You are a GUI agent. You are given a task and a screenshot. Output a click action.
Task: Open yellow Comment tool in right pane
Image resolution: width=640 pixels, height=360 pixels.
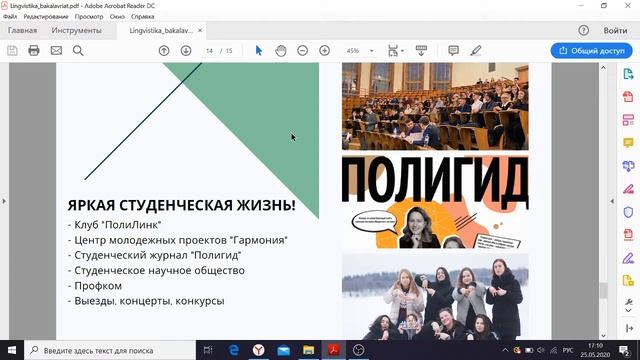click(628, 143)
